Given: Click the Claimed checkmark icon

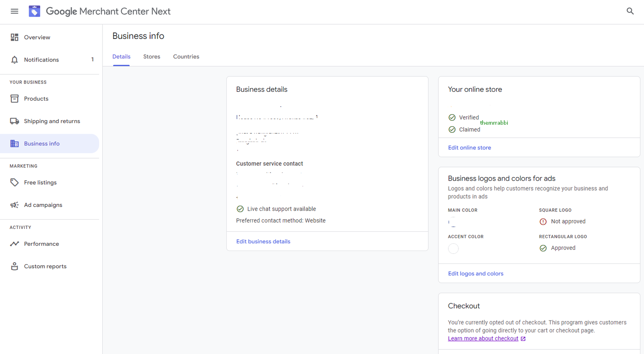Looking at the screenshot, I should (452, 130).
